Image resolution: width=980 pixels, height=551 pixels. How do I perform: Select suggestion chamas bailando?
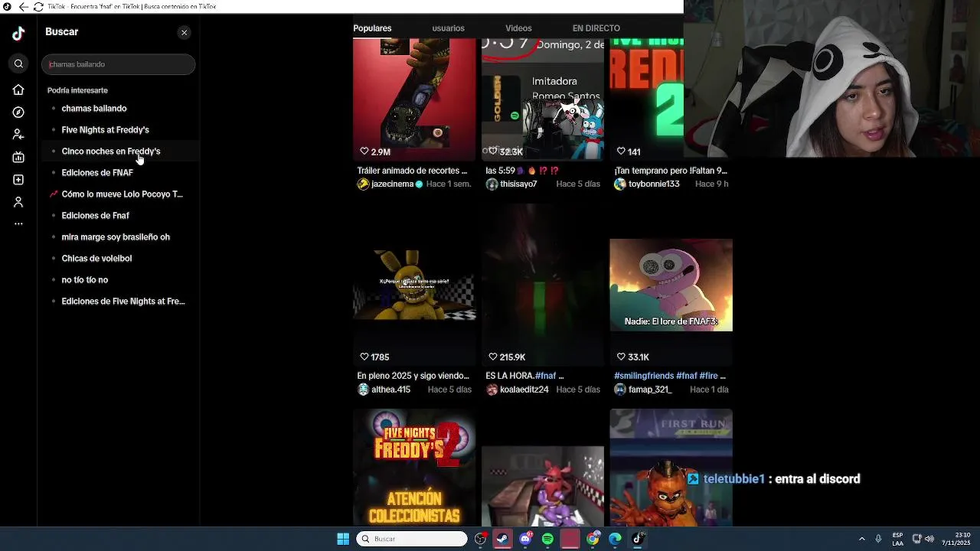(94, 109)
